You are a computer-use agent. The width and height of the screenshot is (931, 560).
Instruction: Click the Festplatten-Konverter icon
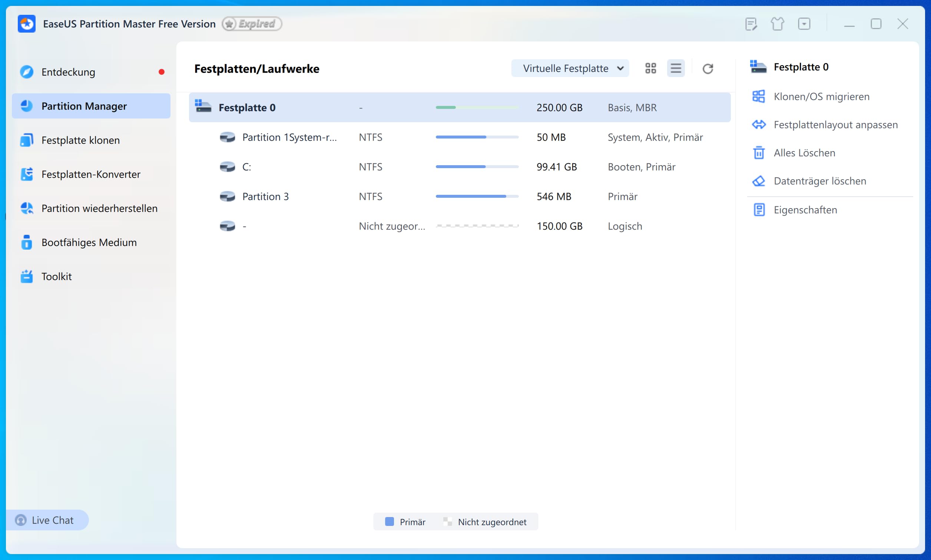coord(27,174)
